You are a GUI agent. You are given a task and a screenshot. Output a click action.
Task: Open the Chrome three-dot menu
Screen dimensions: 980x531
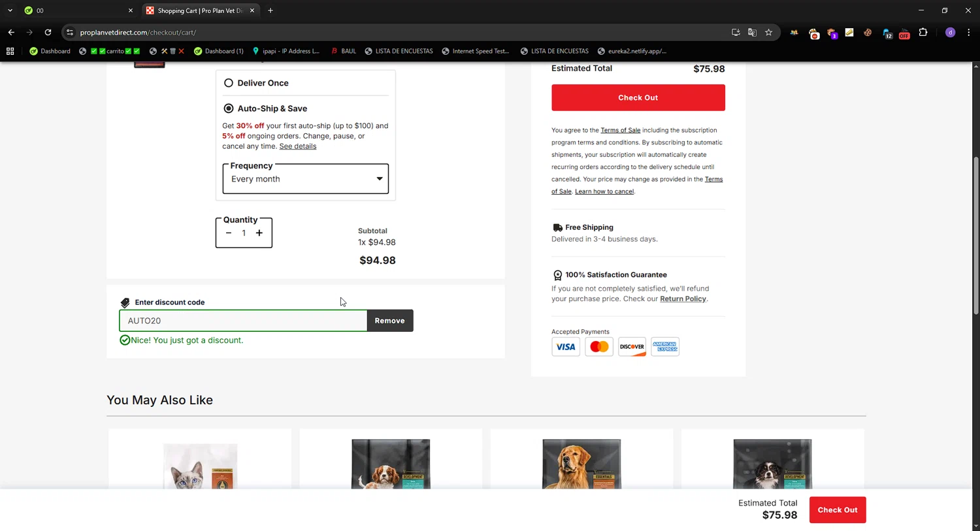968,32
